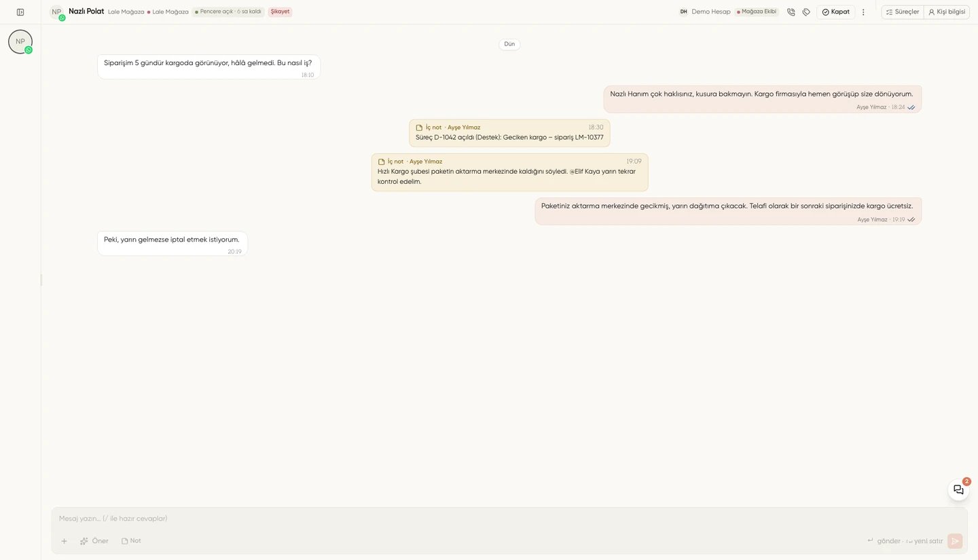Open the Mağaza Ekibi team selector
Screen dimensions: 978x560
(x=757, y=12)
